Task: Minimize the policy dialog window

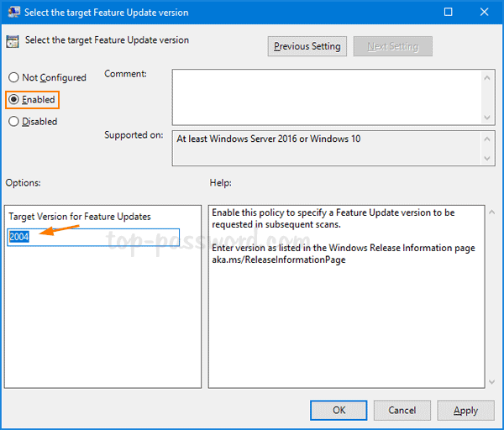Action: click(408, 13)
